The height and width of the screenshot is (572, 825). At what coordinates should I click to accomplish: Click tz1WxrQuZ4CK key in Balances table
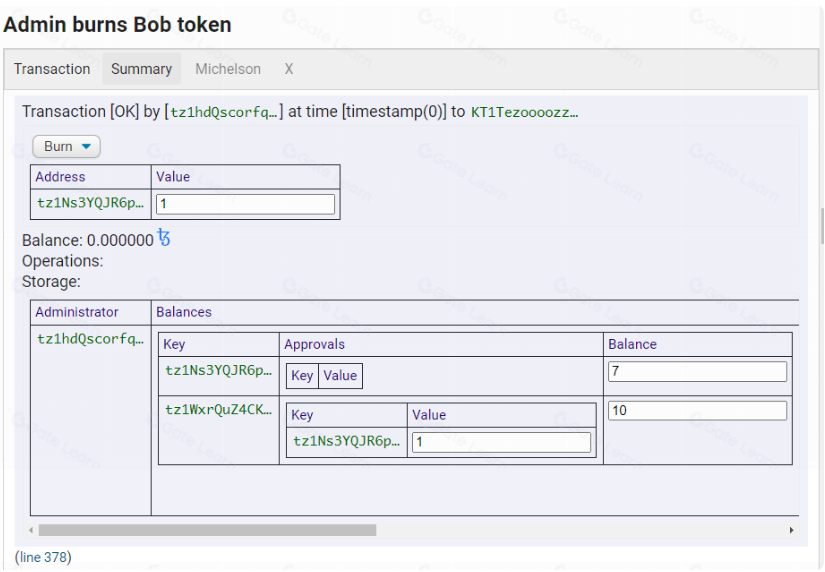coord(218,409)
